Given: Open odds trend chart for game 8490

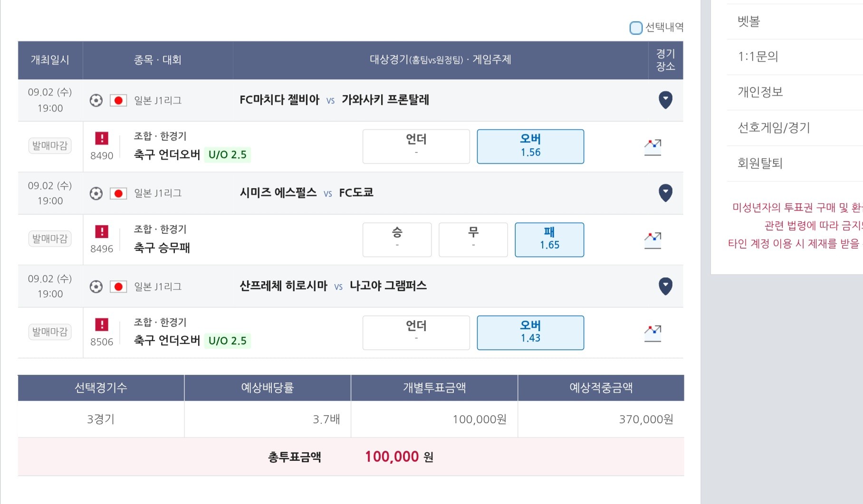Looking at the screenshot, I should click(652, 147).
